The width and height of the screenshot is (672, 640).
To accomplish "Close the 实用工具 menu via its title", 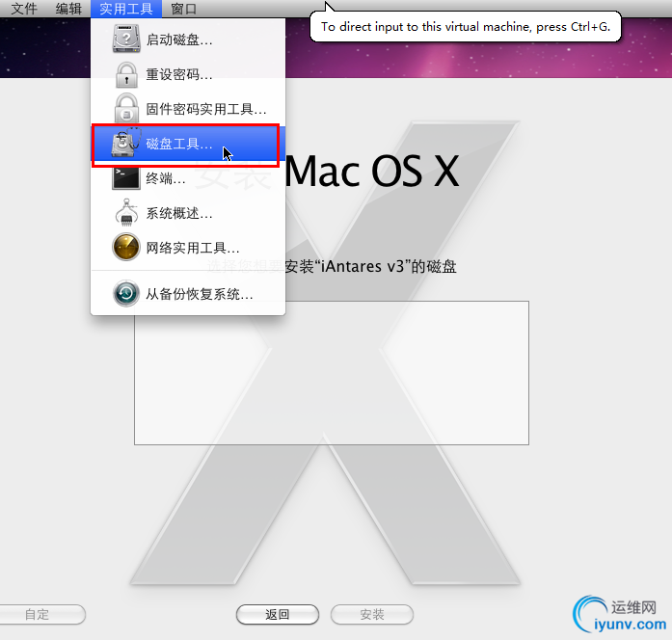I will (x=126, y=9).
